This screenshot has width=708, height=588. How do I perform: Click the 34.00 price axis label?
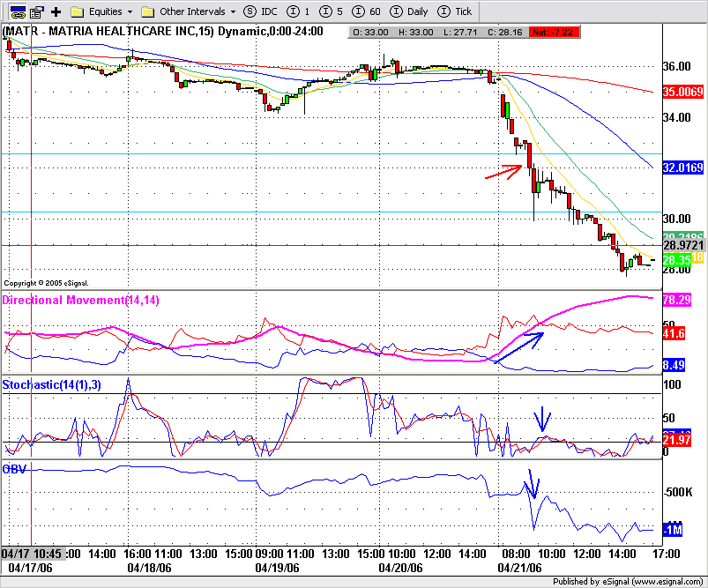[676, 117]
